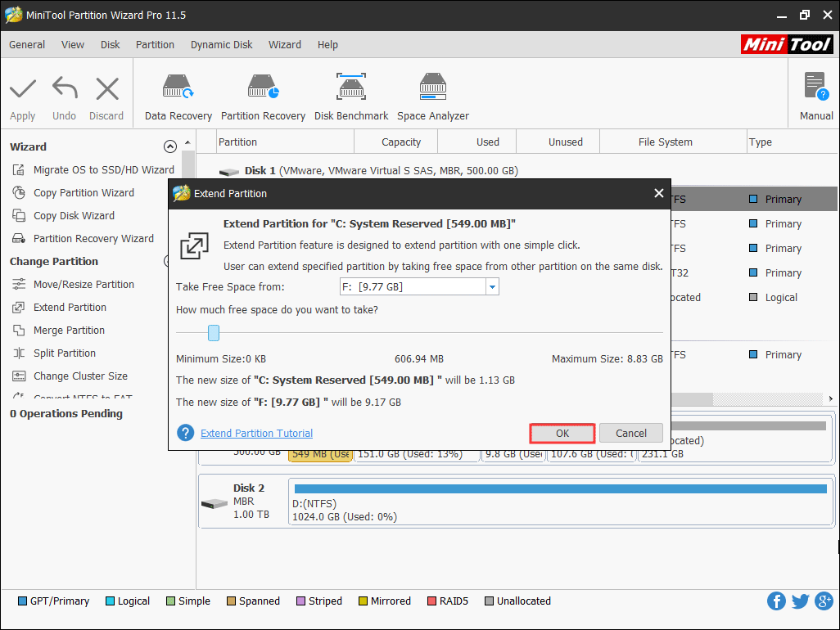Select the 107.6 GB partition block
Image resolution: width=840 pixels, height=630 pixels.
click(x=591, y=454)
